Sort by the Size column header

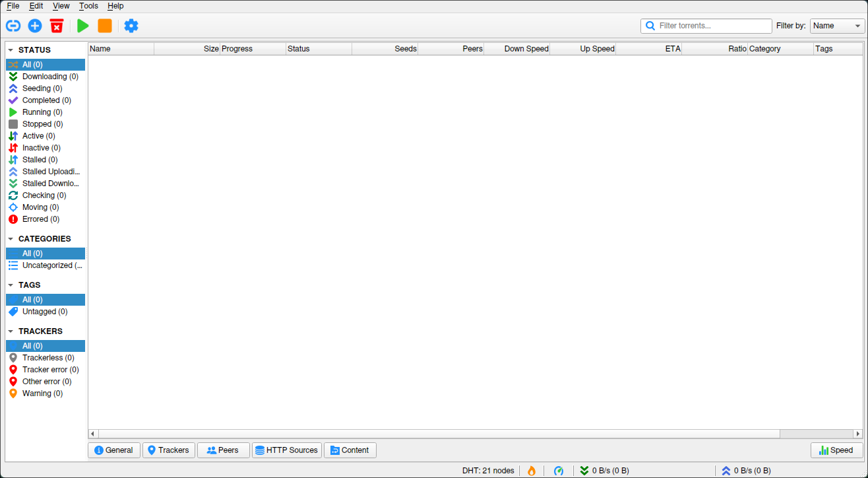(x=187, y=49)
